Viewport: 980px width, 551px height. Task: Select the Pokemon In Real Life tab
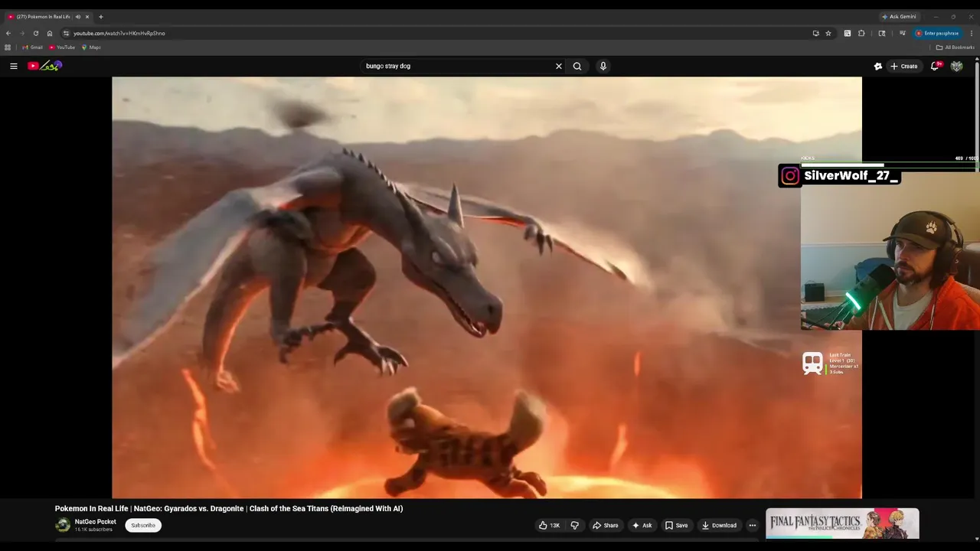(x=43, y=16)
